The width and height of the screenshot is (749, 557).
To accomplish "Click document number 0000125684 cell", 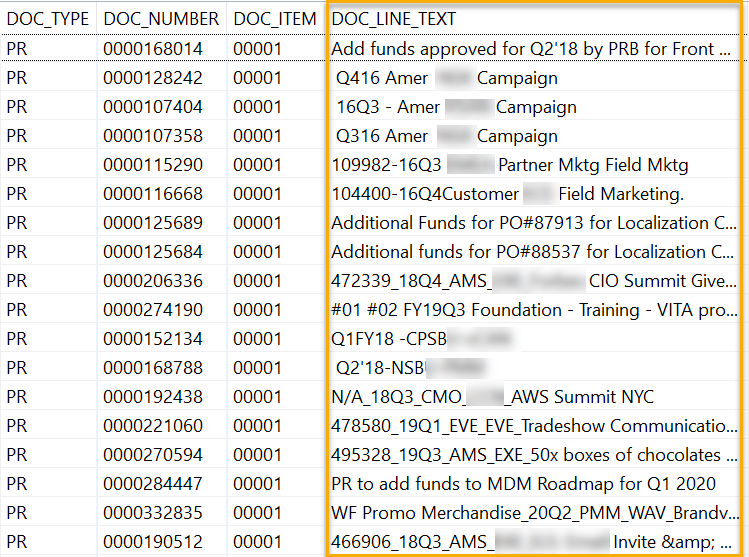I will (x=153, y=252).
